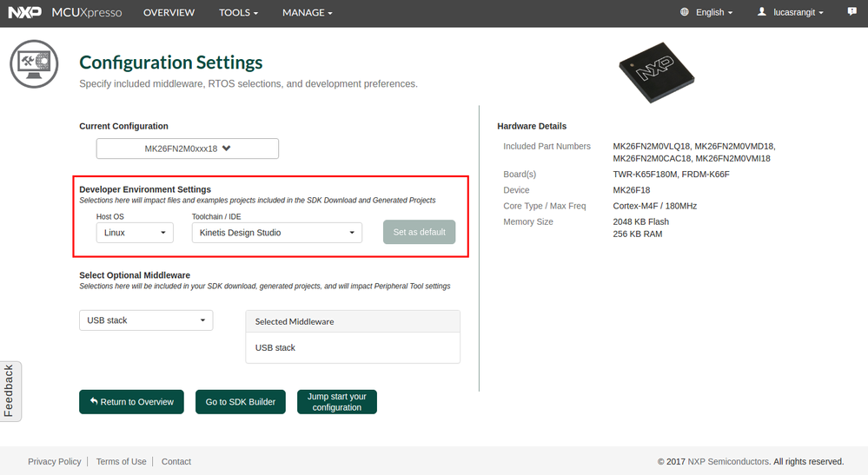The image size is (868, 475).
Task: Click the Configuration Settings heading
Action: coord(171,63)
